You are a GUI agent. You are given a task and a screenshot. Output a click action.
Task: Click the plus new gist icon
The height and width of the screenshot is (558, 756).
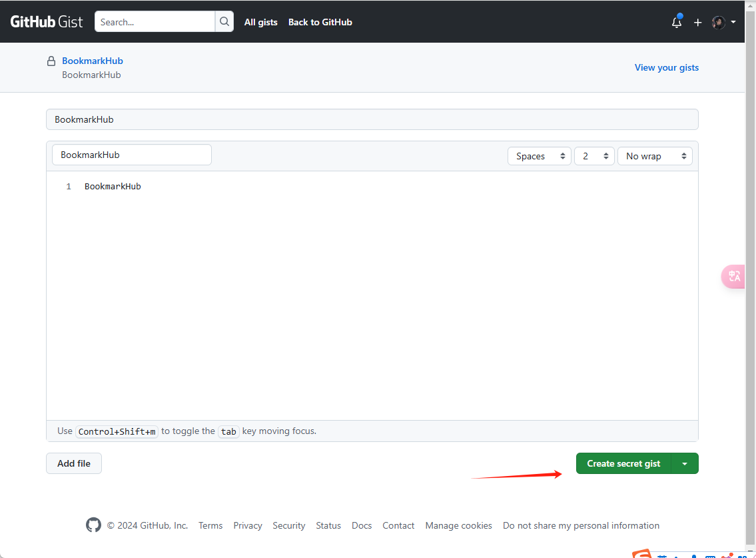coord(697,22)
